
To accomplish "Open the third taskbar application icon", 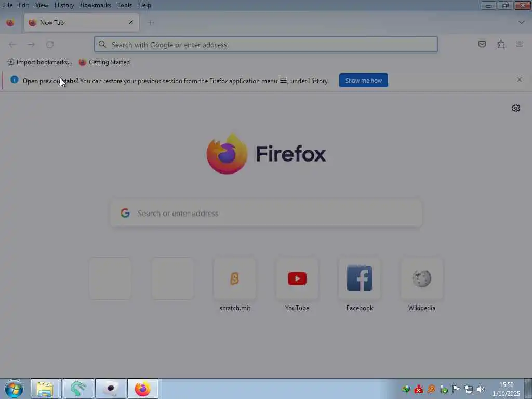I will click(111, 389).
